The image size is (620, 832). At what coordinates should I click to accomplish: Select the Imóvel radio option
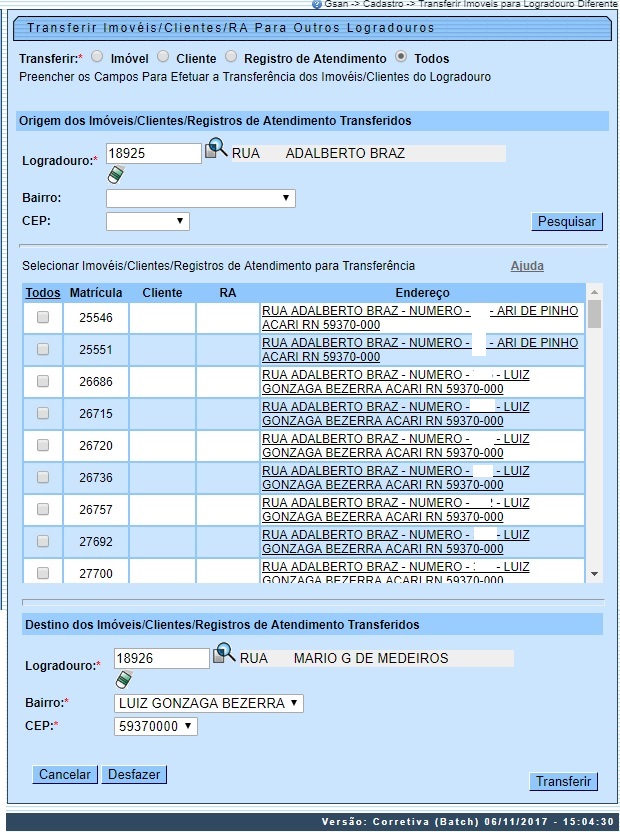coord(97,58)
